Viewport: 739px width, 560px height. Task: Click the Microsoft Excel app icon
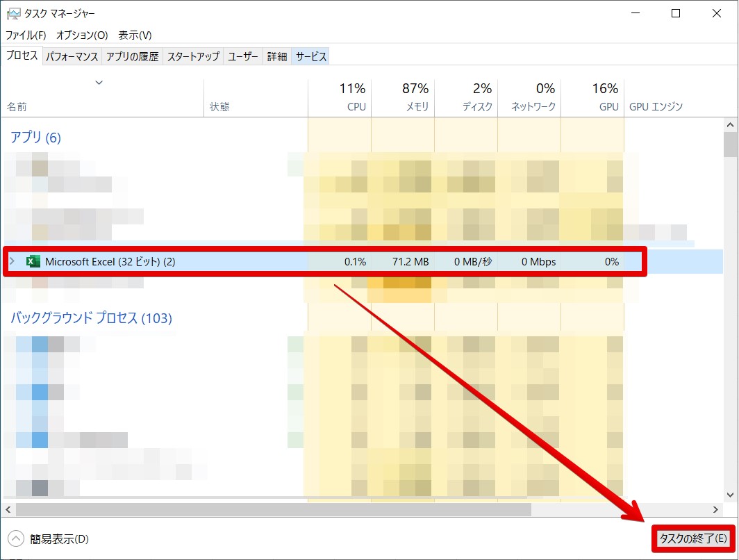coord(33,261)
